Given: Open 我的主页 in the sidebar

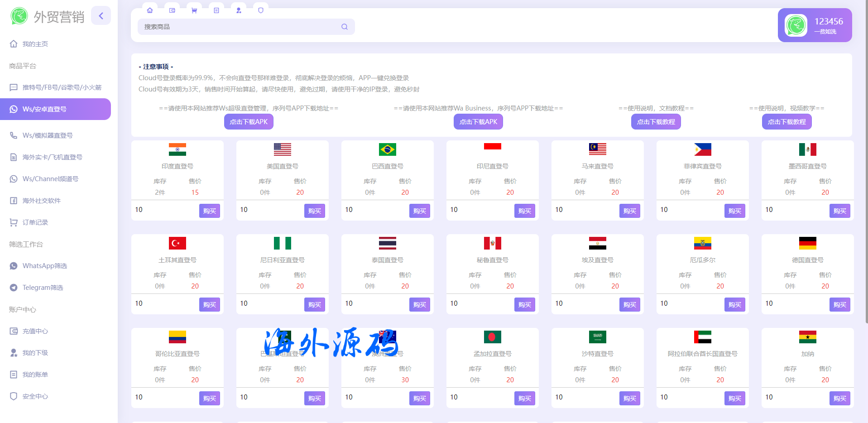Looking at the screenshot, I should pyautogui.click(x=35, y=44).
